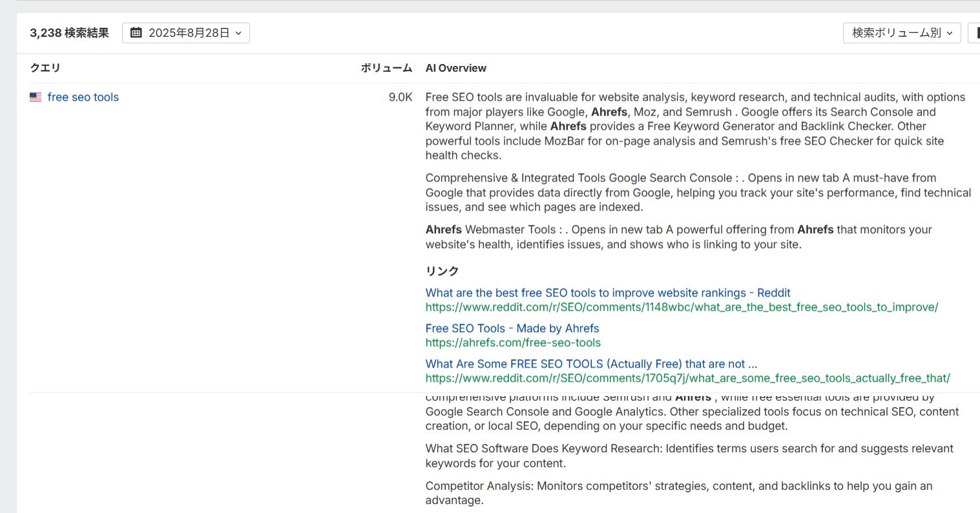The image size is (980, 513).
Task: Click the calendar icon in the date picker
Action: pyautogui.click(x=136, y=32)
